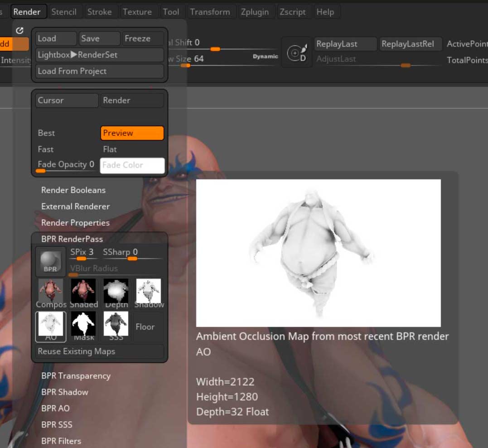Select the Mask render pass thumbnail
The height and width of the screenshot is (448, 488).
(x=83, y=326)
